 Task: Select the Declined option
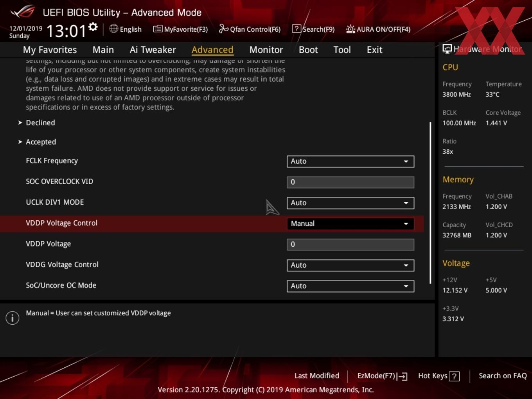coord(40,123)
